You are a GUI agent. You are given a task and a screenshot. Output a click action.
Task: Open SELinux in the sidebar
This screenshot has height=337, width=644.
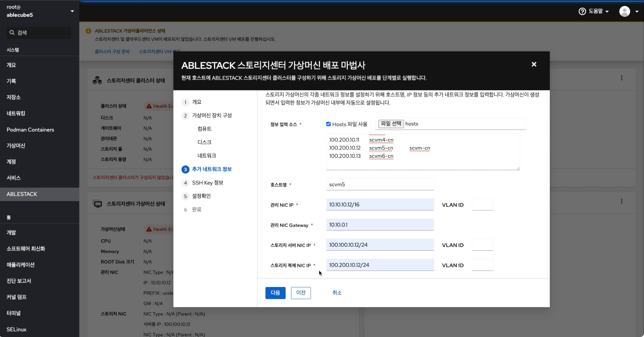40,329
